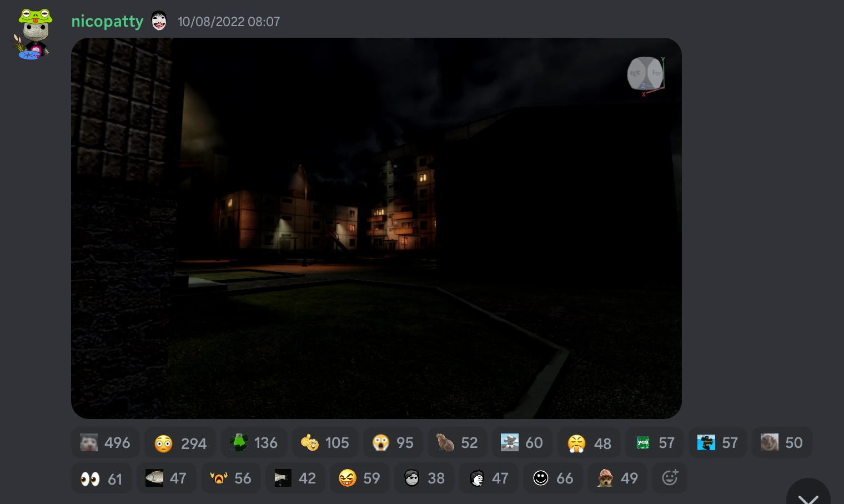Click the tan cat photo reaction, 50
The image size is (844, 504).
pyautogui.click(x=782, y=442)
